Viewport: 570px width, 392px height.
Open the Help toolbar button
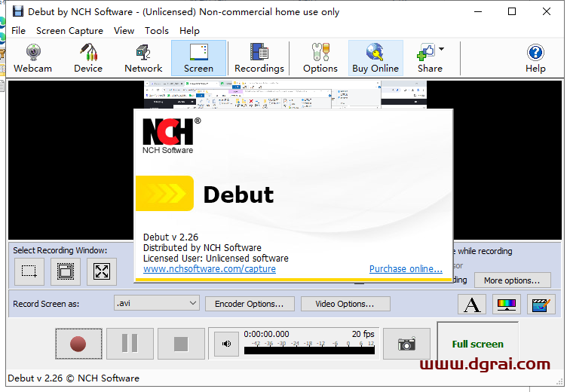[x=535, y=58]
